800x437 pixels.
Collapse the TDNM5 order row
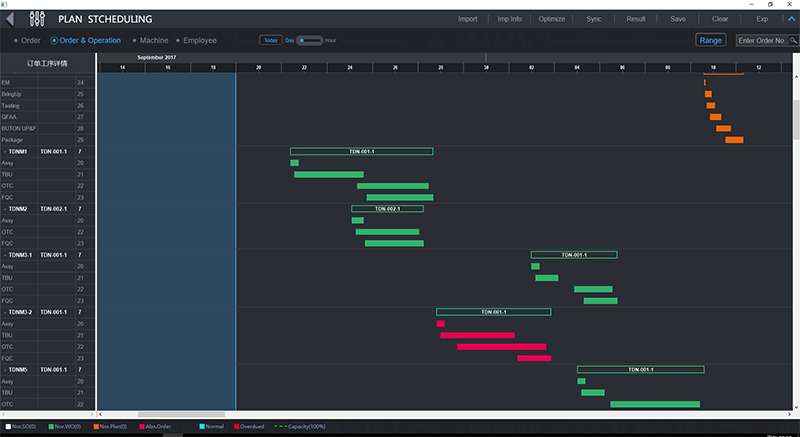(5, 369)
